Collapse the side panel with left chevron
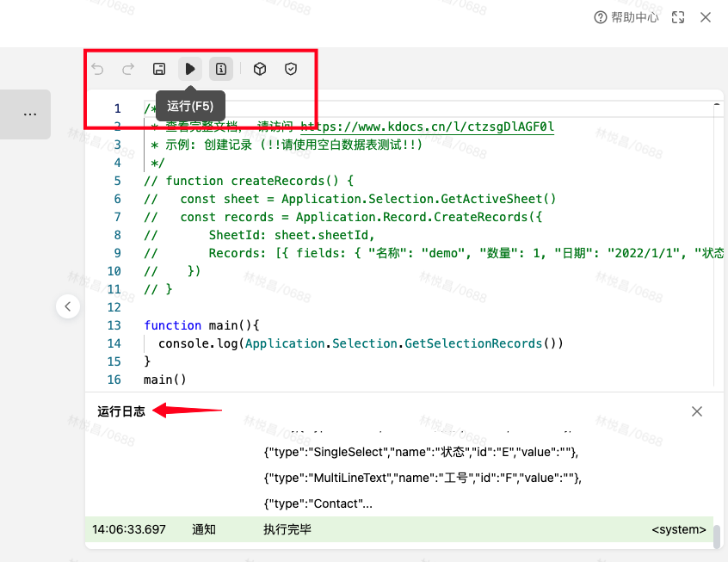 68,306
